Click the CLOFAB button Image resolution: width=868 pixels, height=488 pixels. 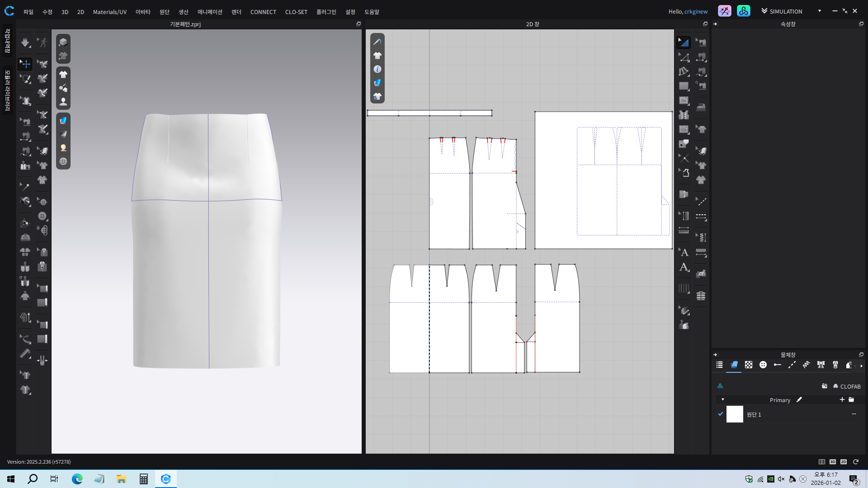846,386
